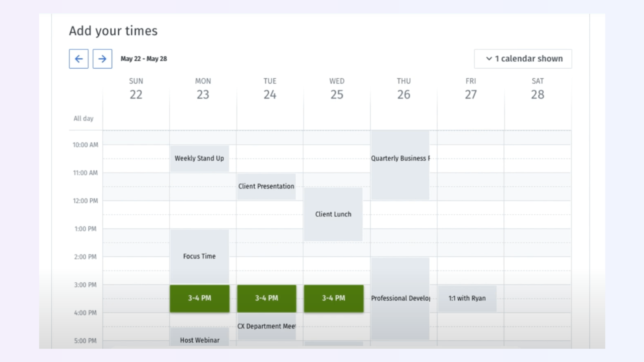Open the Client Lunch event
644x362 pixels.
point(333,214)
